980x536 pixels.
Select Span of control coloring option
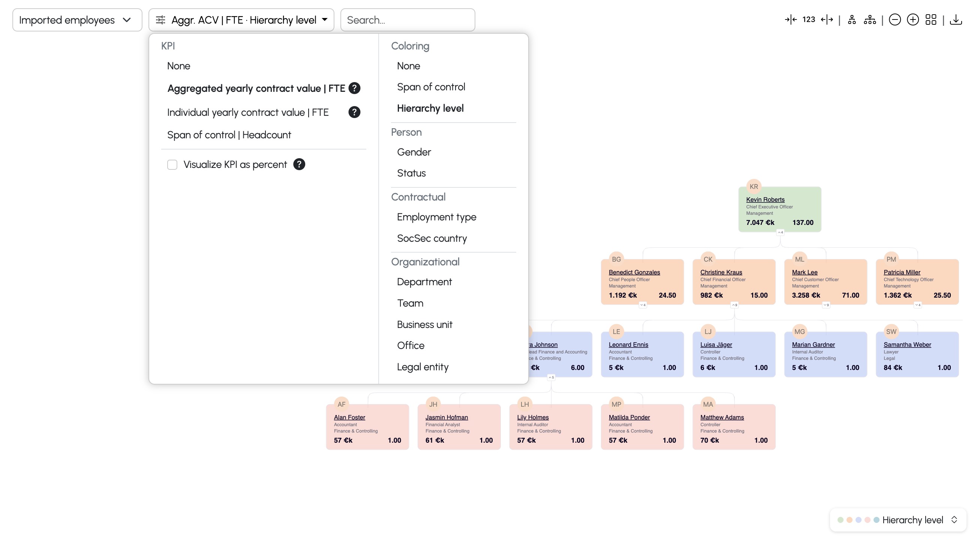[431, 87]
